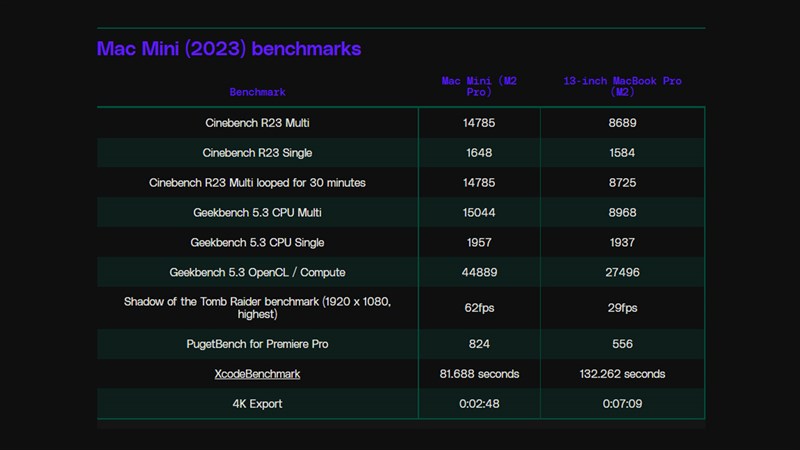
Task: Select the 29fps Tomb Raider result
Action: coord(622,308)
